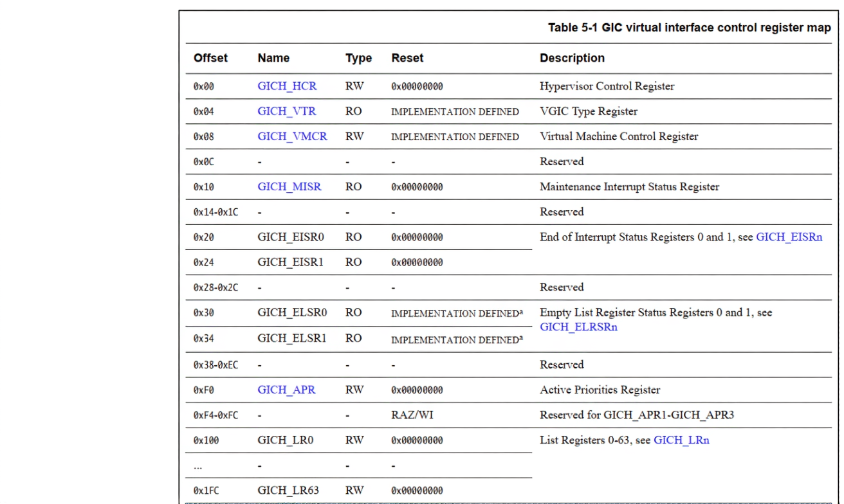Select the offset 0xF4-0xFC reserved row

pyautogui.click(x=215, y=415)
